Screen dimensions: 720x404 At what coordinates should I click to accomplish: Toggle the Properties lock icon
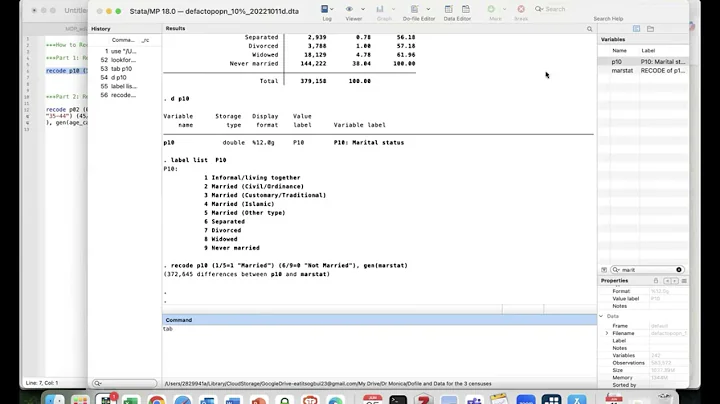pos(656,281)
